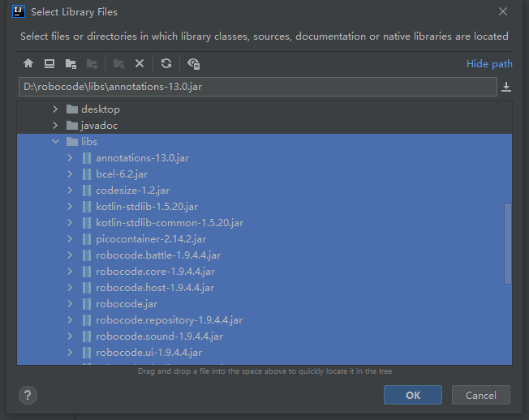Screen dimensions: 529x420
Task: Expand robocode.sound-1.9.4.4.jar contents
Action: (x=70, y=336)
